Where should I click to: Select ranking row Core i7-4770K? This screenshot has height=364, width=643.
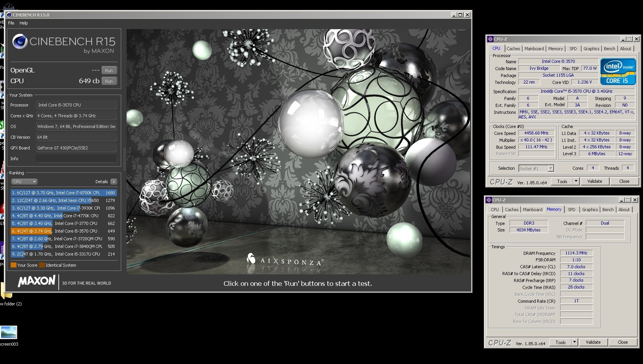pyautogui.click(x=64, y=216)
